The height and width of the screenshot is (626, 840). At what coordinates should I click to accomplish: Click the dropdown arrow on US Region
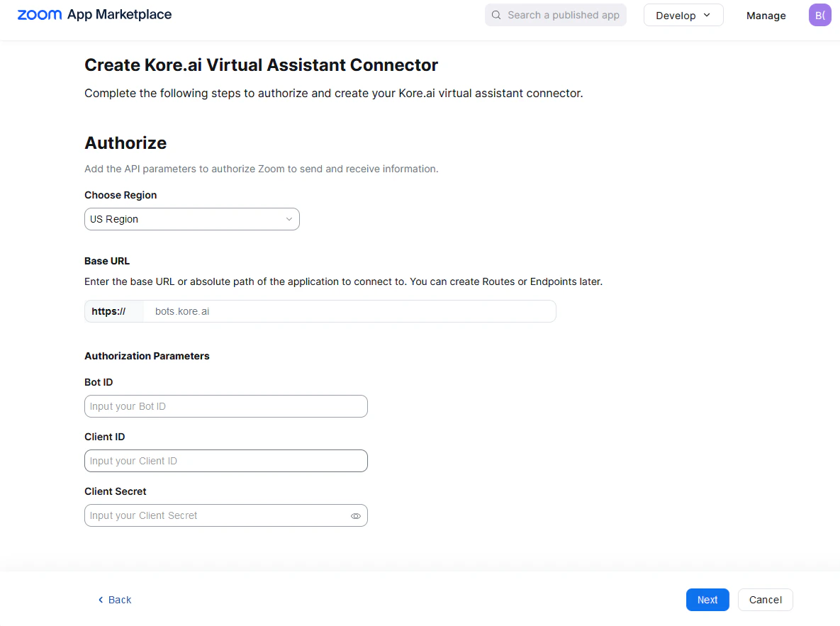289,219
